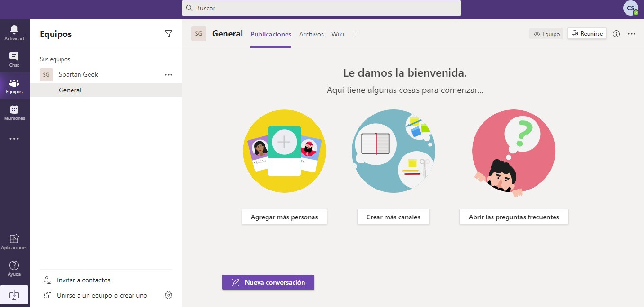Open the Aplicaciones store
The image size is (644, 307).
tap(14, 242)
